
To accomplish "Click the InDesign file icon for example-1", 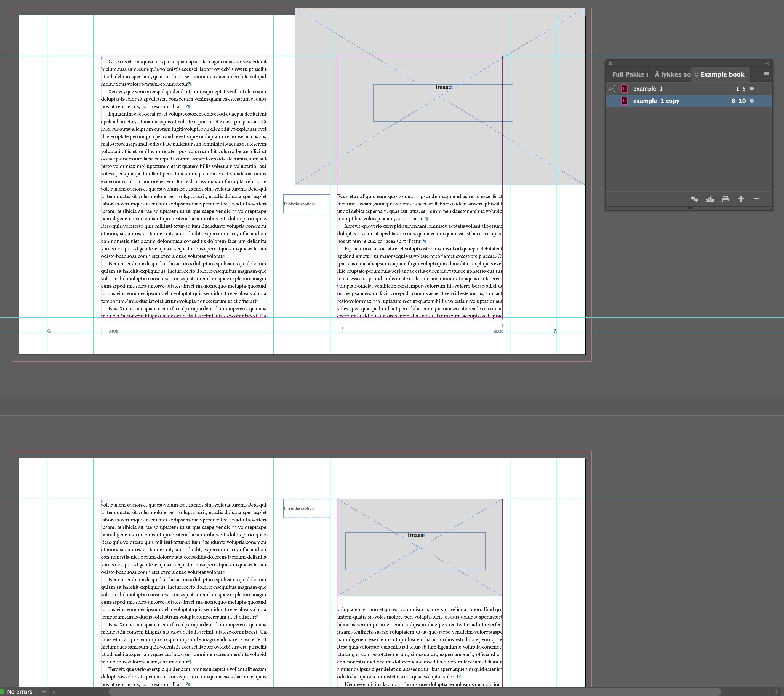I will pos(625,89).
